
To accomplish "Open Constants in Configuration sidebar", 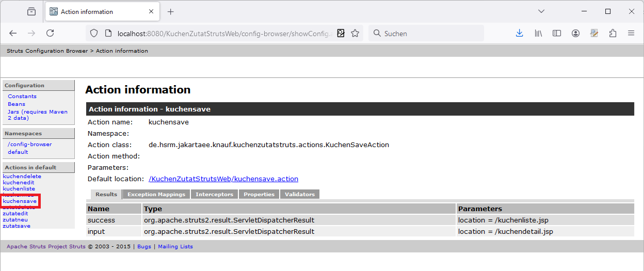I will click(22, 97).
